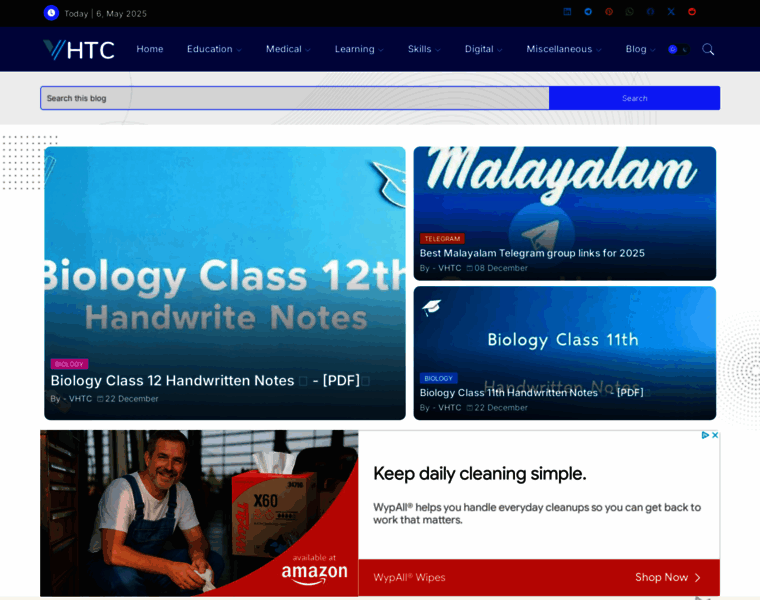Viewport: 760px width, 600px height.
Task: Open the Pinterest social icon in top bar
Action: (x=609, y=12)
